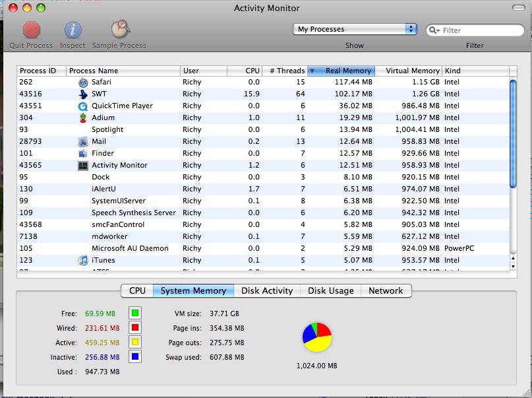
Task: Click the Swap used 607.88 MB value
Action: [x=227, y=357]
